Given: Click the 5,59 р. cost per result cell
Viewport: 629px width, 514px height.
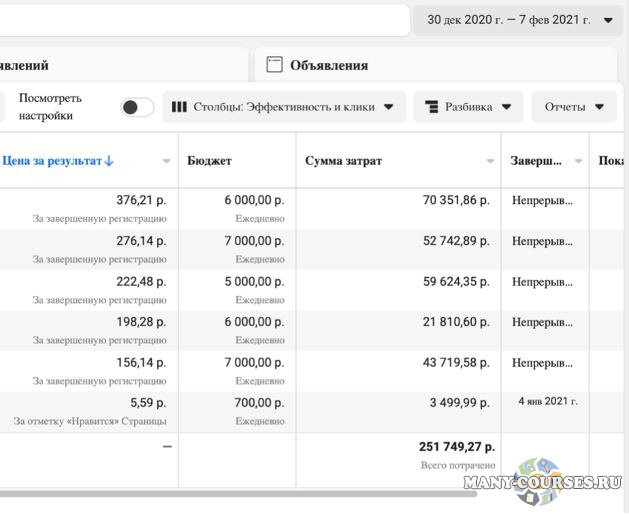Looking at the screenshot, I should tap(148, 401).
